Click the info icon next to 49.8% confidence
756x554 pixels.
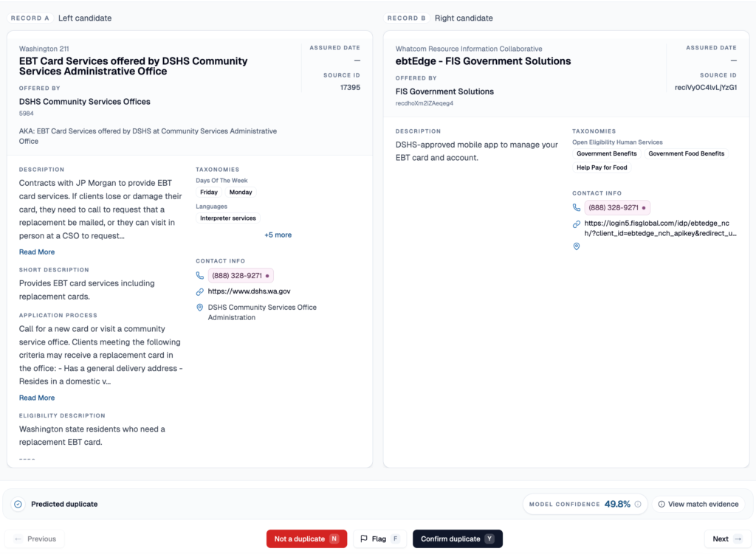(638, 504)
